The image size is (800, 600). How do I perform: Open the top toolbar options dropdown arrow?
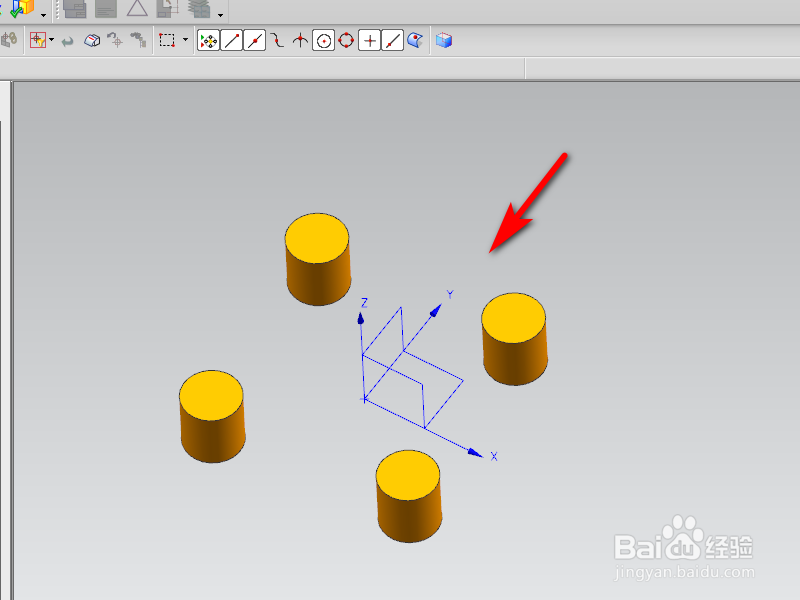(220, 15)
